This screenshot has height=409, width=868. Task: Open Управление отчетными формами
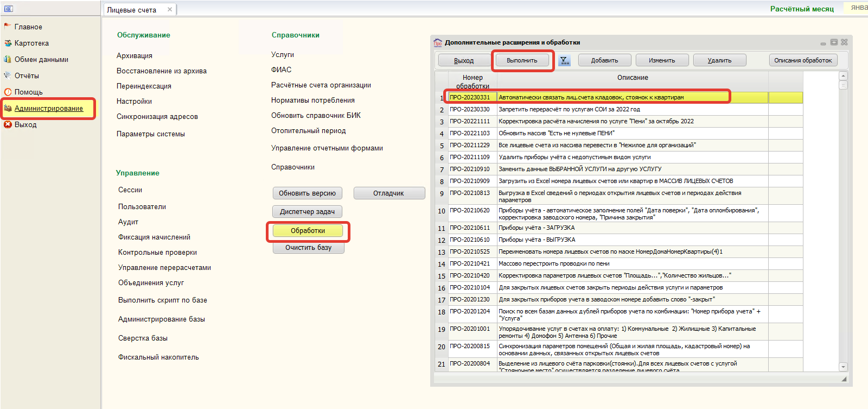pyautogui.click(x=327, y=148)
